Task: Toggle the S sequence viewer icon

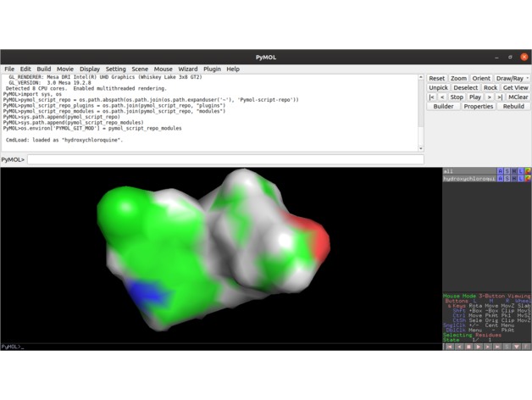Action: pos(507,347)
